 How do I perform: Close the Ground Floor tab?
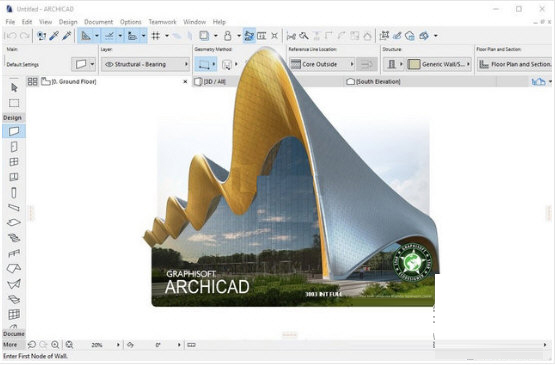pyautogui.click(x=185, y=82)
